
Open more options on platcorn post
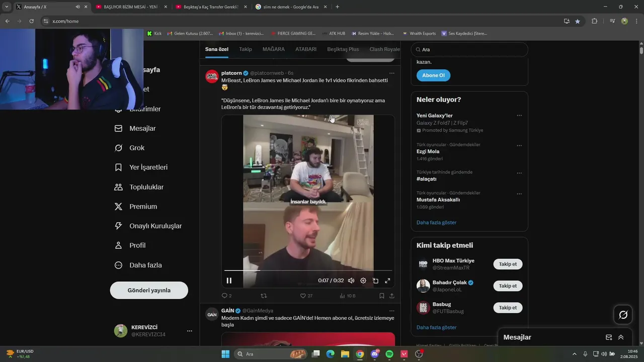coord(391,73)
